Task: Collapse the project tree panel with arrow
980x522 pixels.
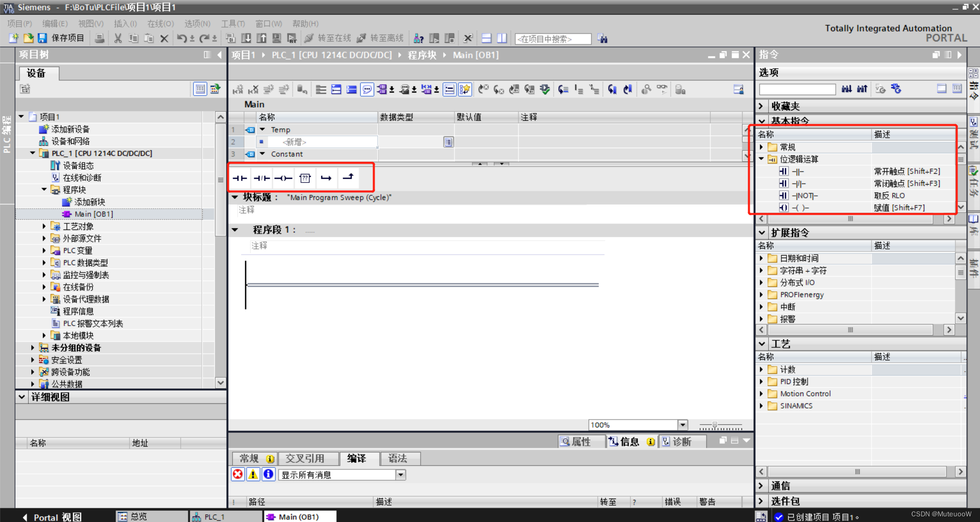Action: tap(220, 55)
